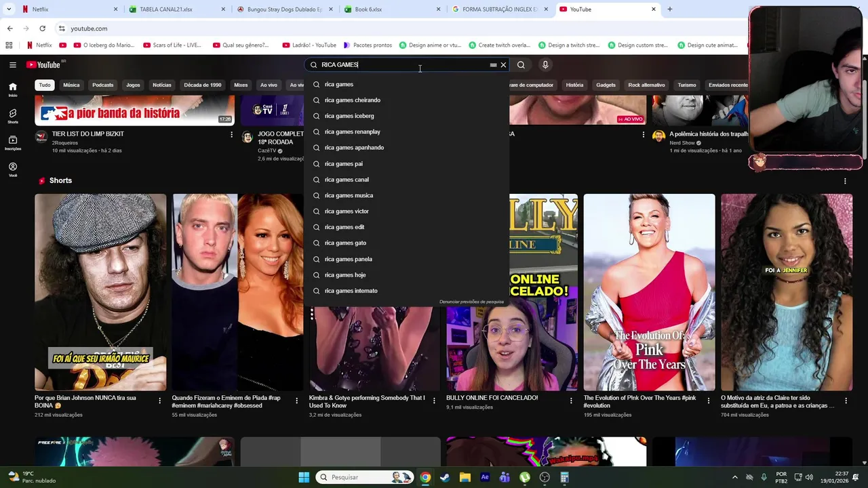Open the Evolution of Pink short thumbnail
Viewport: 868px width, 488px height.
[649, 292]
